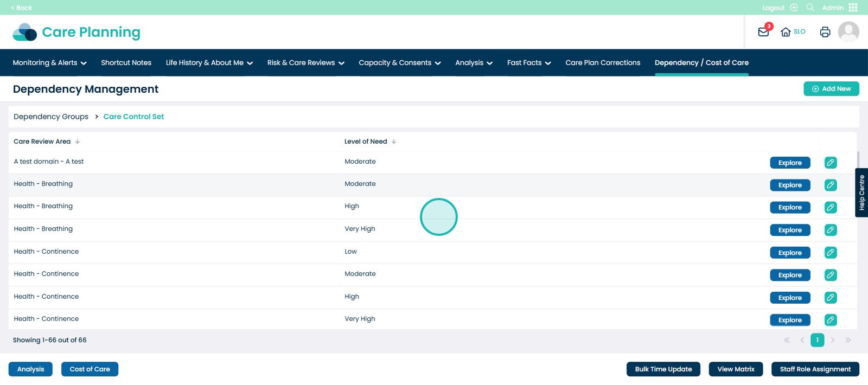Image resolution: width=868 pixels, height=385 pixels.
Task: Sort by Level of Need column arrow
Action: 394,142
